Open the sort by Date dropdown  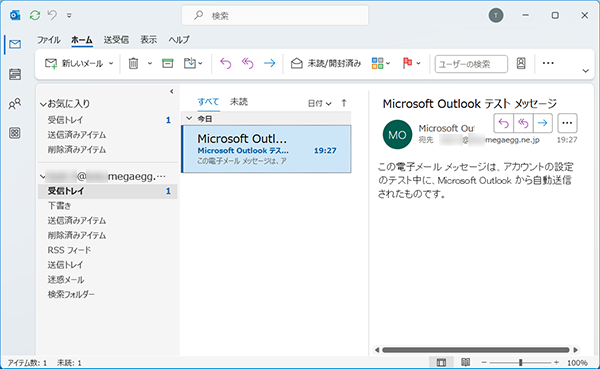(320, 103)
